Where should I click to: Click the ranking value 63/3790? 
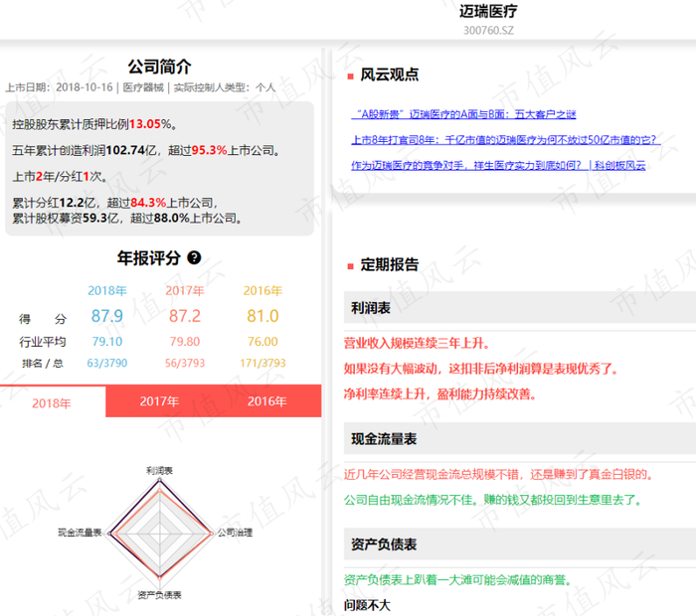107,363
